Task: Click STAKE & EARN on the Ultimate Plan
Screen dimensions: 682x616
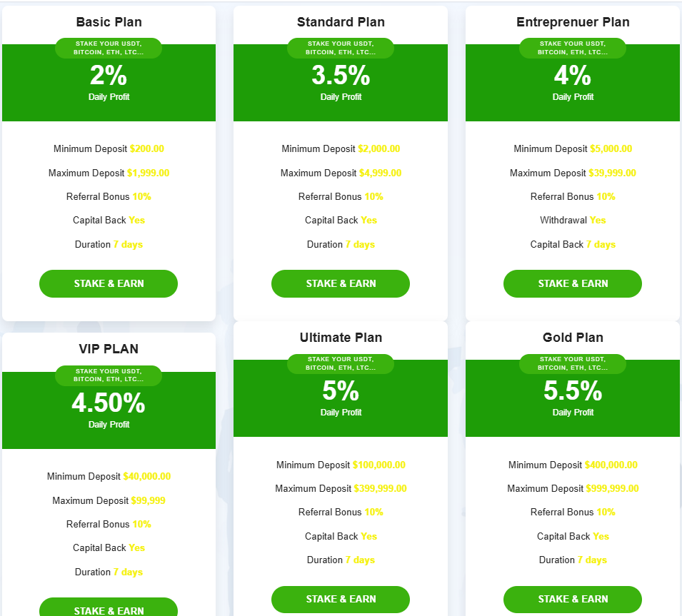Action: (x=340, y=599)
